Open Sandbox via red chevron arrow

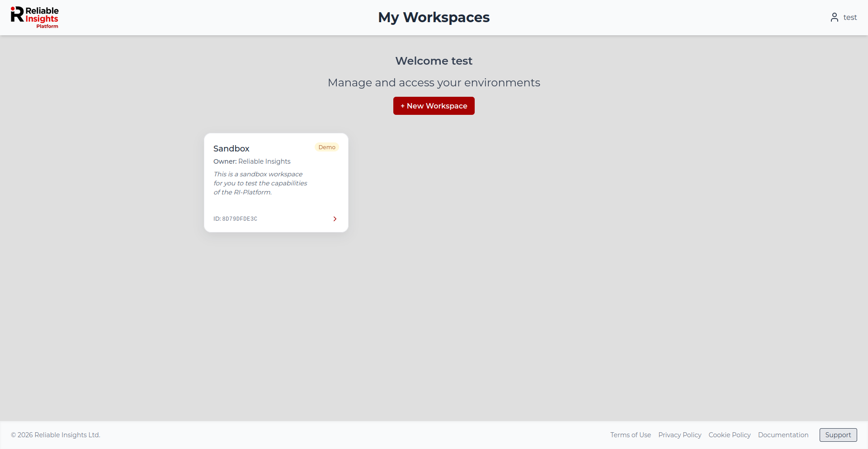[335, 219]
